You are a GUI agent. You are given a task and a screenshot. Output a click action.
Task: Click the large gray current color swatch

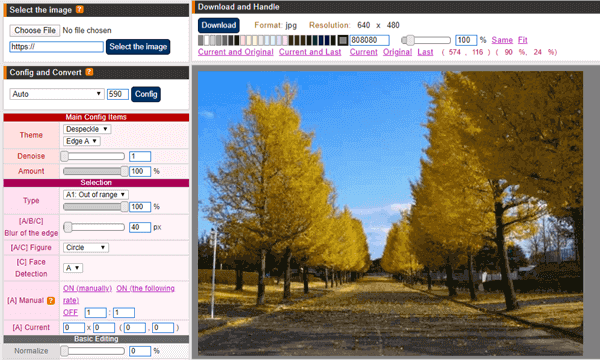coord(343,40)
